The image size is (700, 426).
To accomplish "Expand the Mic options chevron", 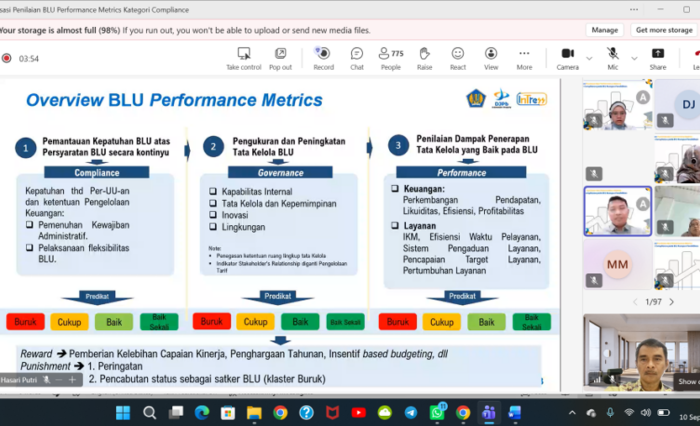I will pyautogui.click(x=634, y=58).
